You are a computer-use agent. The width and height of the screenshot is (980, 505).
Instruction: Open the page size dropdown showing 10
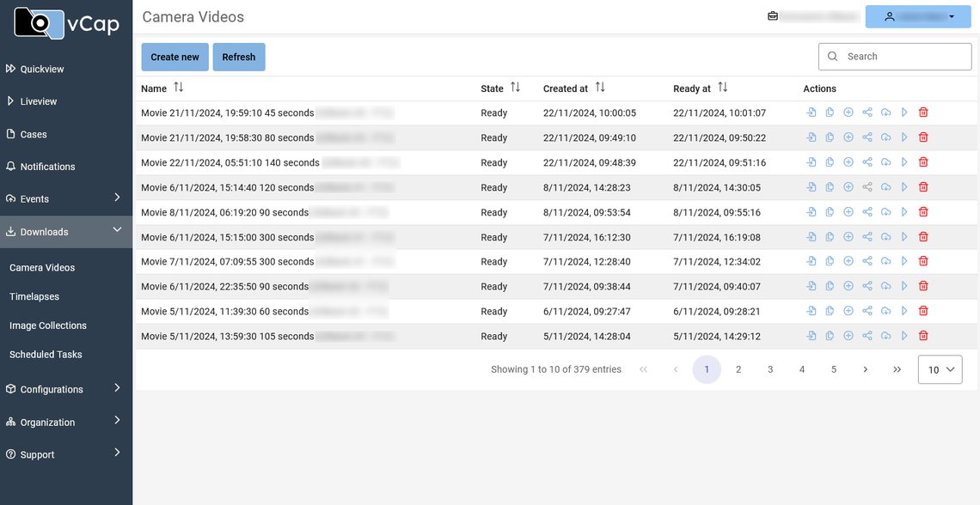click(940, 369)
